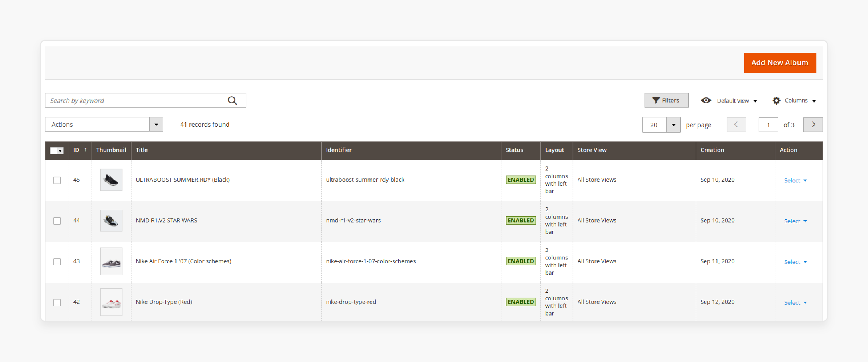
Task: Click the 41 records found text
Action: coord(205,125)
